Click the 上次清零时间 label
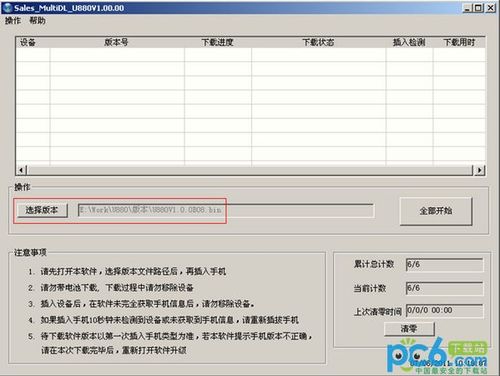The width and height of the screenshot is (500, 376). point(378,312)
